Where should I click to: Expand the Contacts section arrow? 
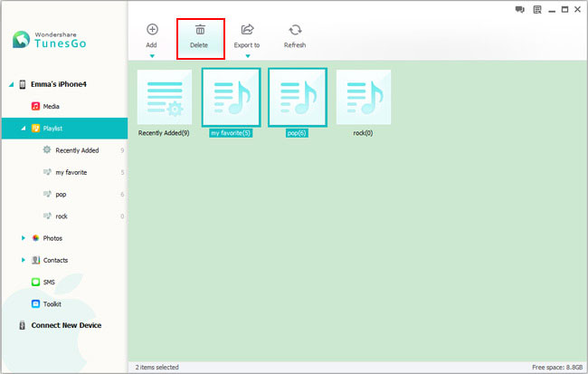pyautogui.click(x=24, y=260)
